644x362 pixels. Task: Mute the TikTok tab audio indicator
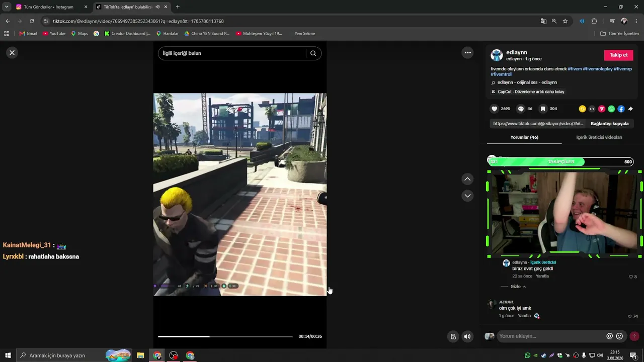tap(157, 7)
